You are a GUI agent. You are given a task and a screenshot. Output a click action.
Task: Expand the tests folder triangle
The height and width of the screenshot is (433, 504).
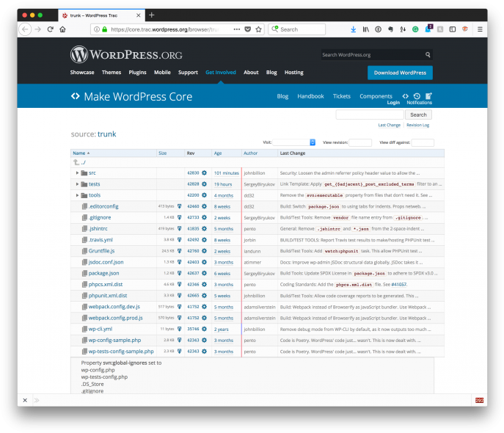click(77, 184)
